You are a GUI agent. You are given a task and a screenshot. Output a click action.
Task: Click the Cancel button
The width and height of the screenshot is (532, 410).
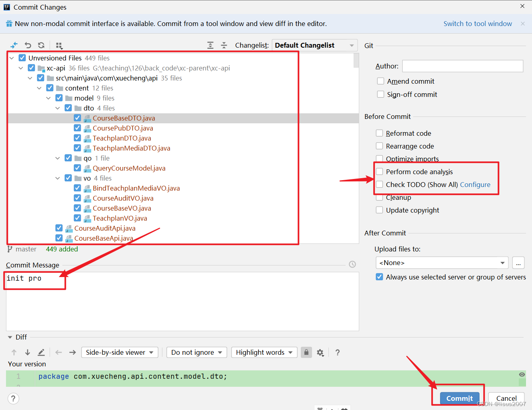point(506,398)
